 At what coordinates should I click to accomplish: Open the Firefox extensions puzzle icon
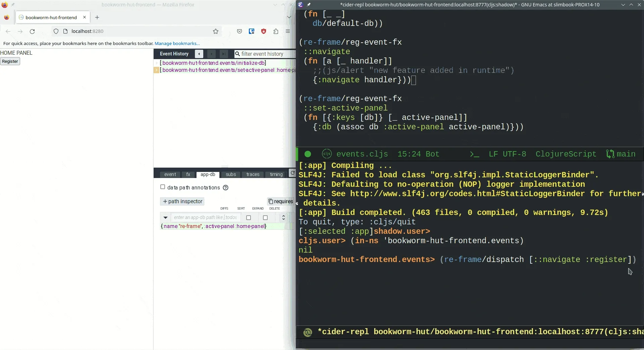pyautogui.click(x=276, y=31)
